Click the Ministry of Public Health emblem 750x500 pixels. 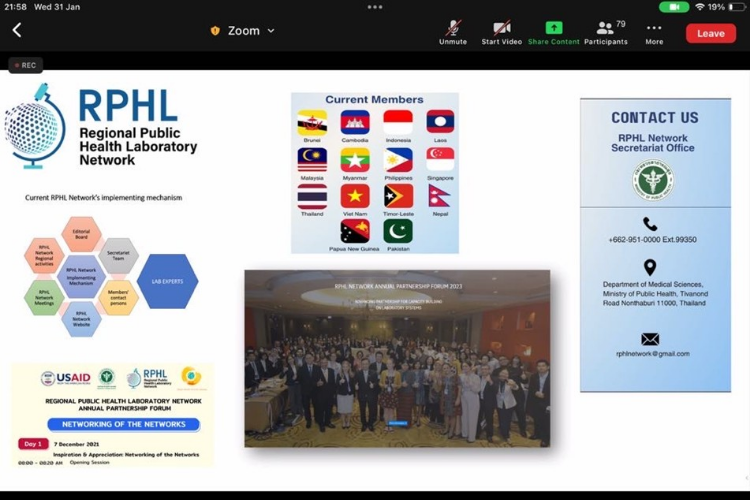(x=652, y=180)
